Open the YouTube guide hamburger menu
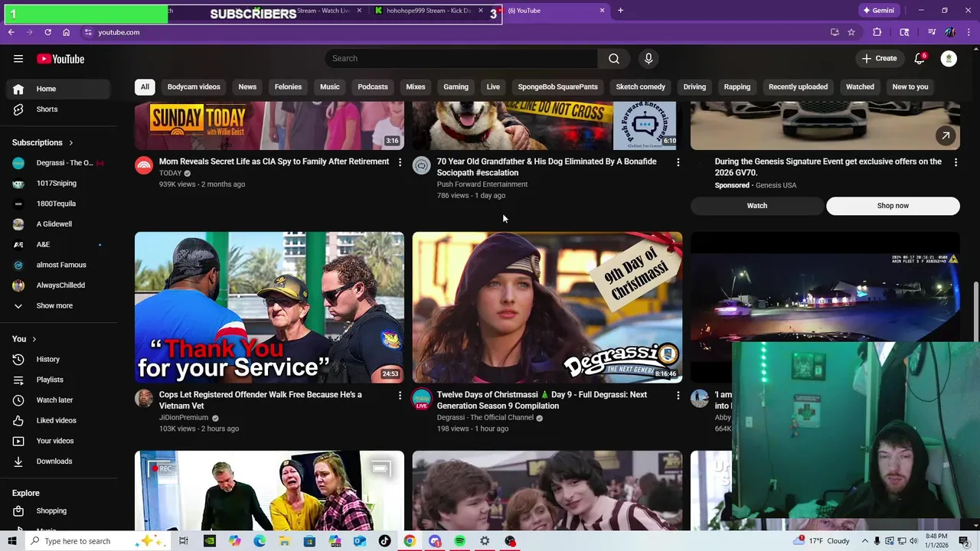980x551 pixels. (x=18, y=59)
